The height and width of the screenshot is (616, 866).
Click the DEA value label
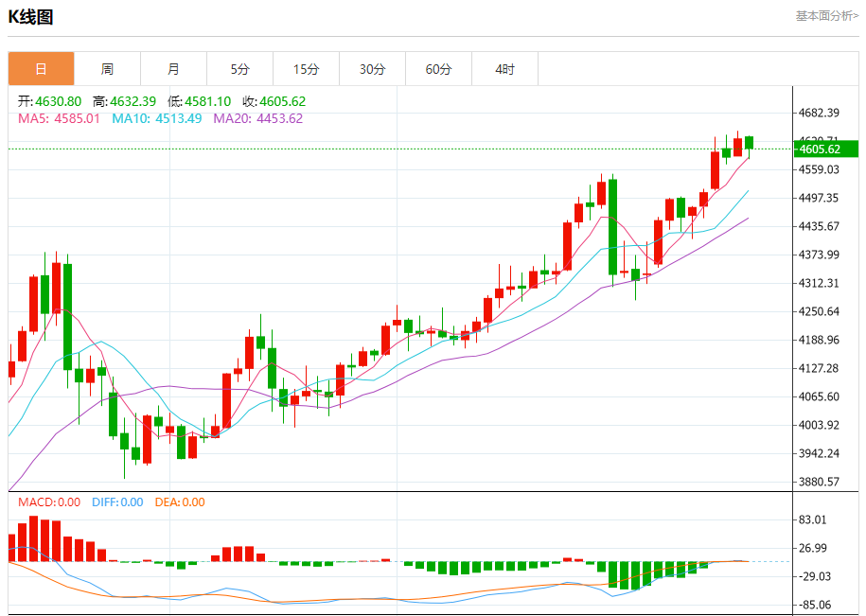(178, 502)
